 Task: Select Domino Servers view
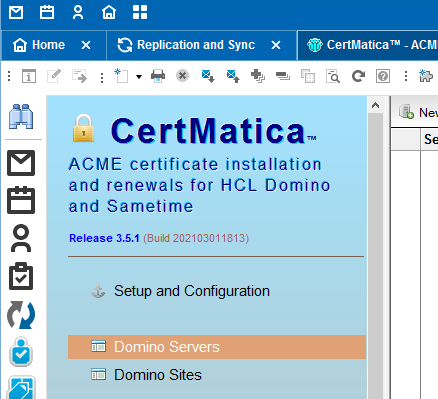pos(217,347)
